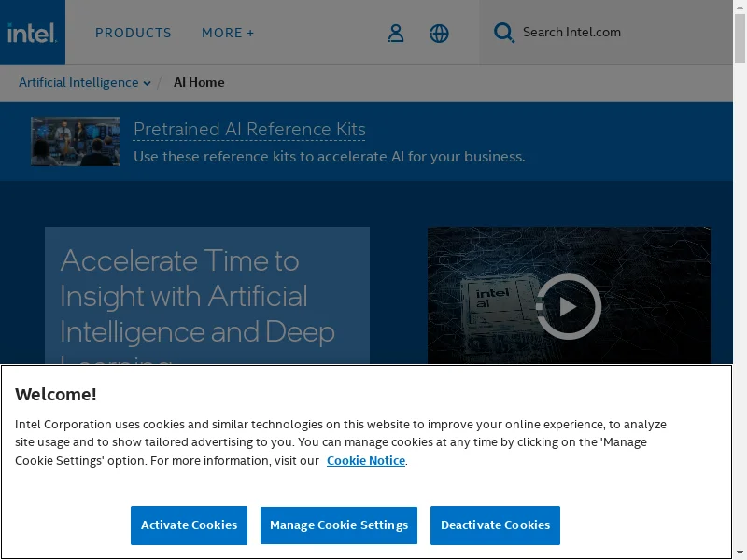
Task: Click the "Welcome!" cookie dialog heading
Action: point(56,395)
